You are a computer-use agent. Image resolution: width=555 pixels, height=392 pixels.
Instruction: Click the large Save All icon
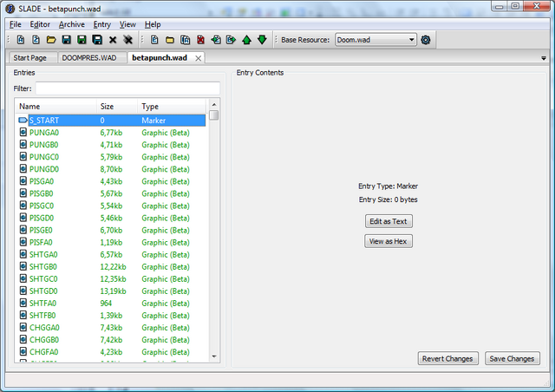[97, 40]
